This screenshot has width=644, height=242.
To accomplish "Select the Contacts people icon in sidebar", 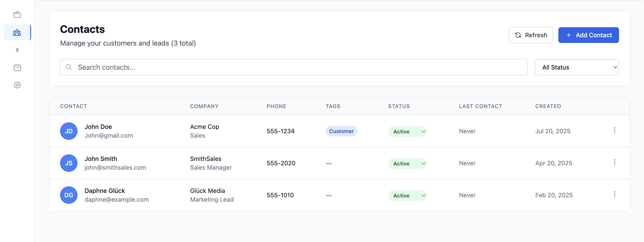I will pos(17,32).
